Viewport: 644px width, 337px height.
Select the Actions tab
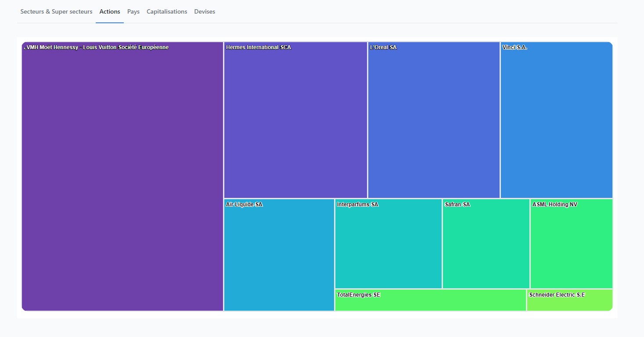click(110, 11)
